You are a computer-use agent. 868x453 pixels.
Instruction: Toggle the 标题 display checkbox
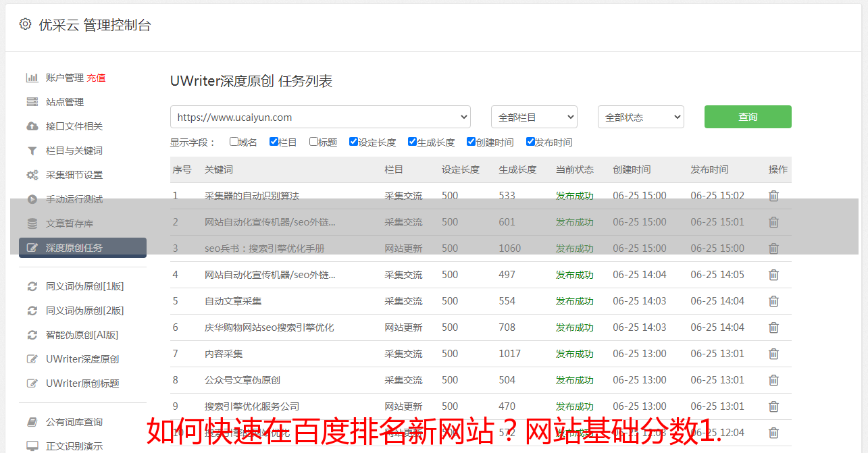tap(313, 142)
